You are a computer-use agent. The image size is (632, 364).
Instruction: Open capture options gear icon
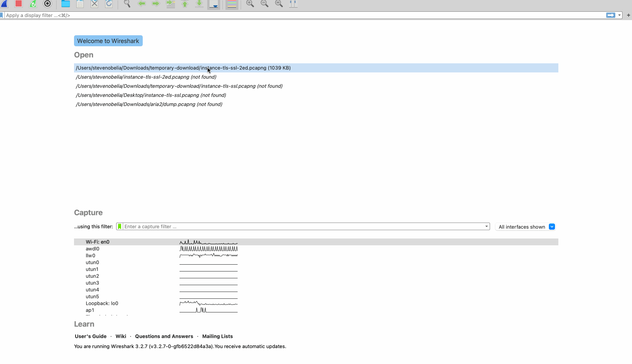pos(47,4)
